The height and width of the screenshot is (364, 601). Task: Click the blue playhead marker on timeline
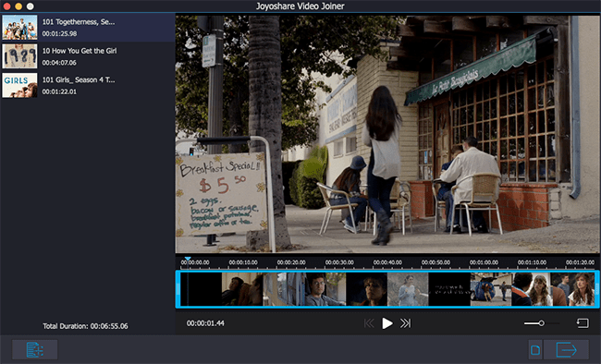click(188, 259)
